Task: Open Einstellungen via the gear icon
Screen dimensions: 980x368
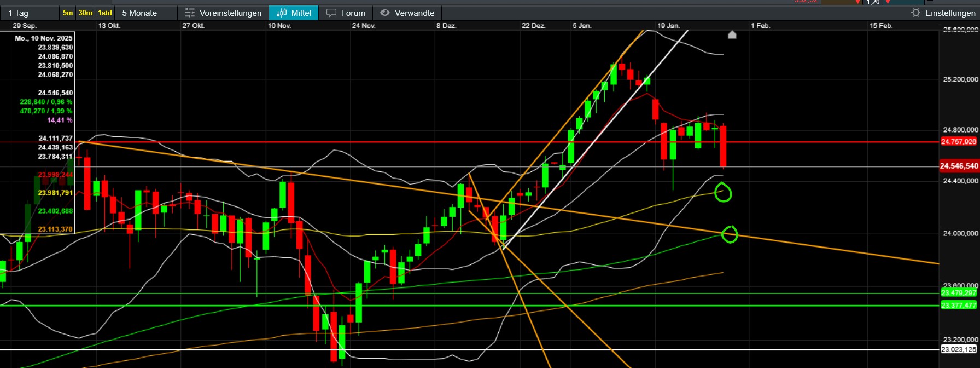Action: pos(915,13)
